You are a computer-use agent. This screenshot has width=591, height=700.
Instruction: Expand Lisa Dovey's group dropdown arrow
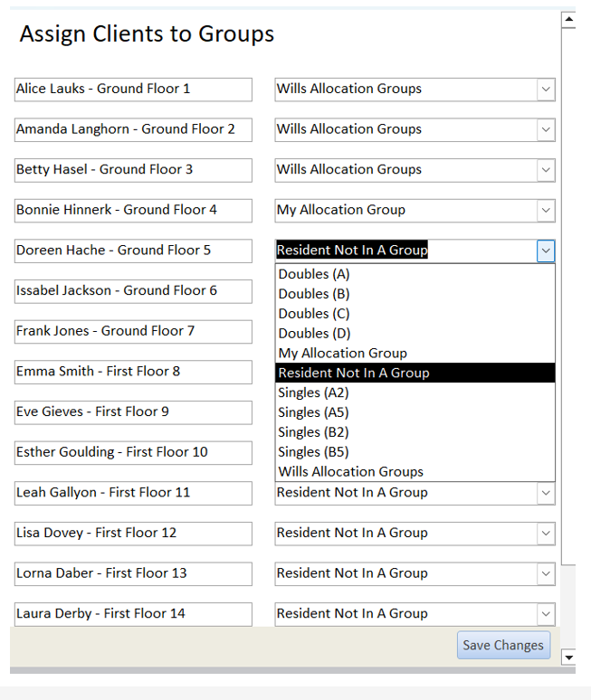click(x=546, y=534)
